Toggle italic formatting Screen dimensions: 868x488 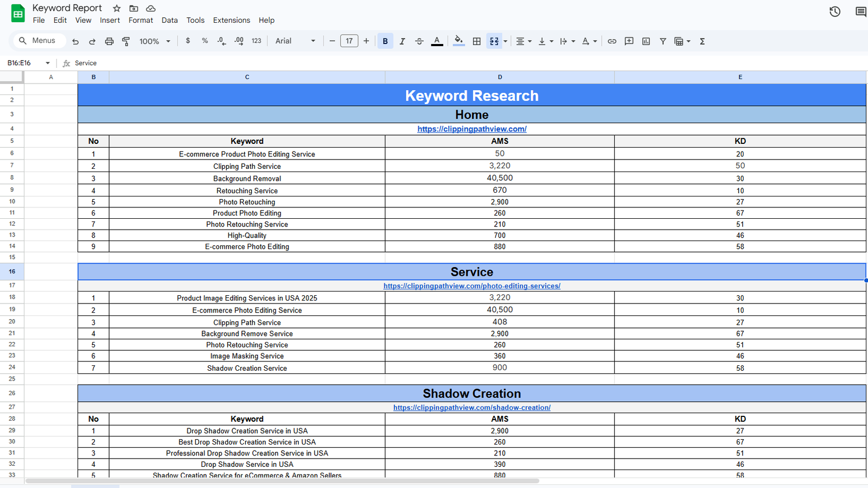coord(402,41)
